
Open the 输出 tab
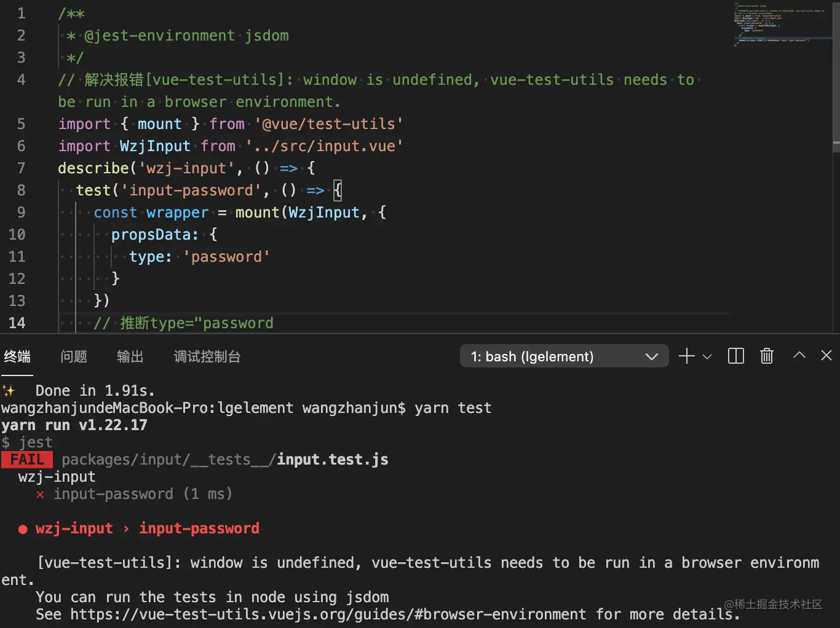coord(130,356)
